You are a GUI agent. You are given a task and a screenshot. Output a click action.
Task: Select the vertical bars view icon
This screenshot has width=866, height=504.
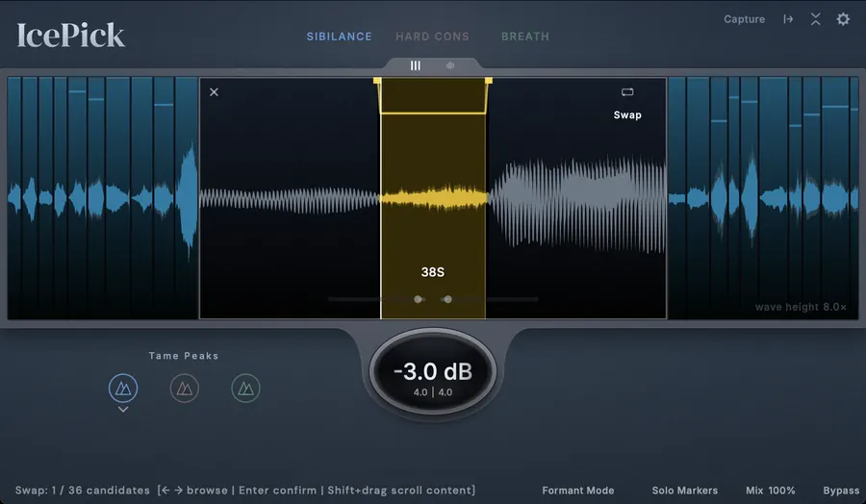pyautogui.click(x=416, y=65)
